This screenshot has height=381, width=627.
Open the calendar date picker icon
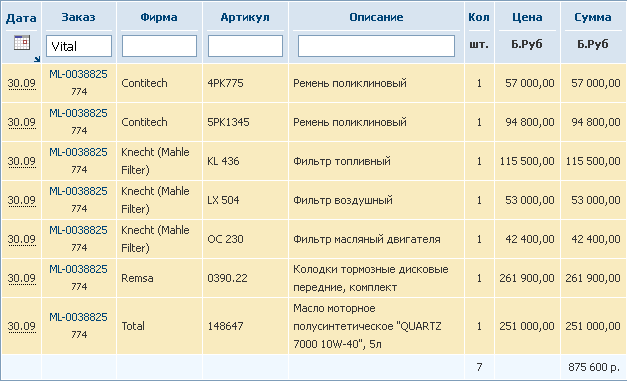(x=22, y=42)
